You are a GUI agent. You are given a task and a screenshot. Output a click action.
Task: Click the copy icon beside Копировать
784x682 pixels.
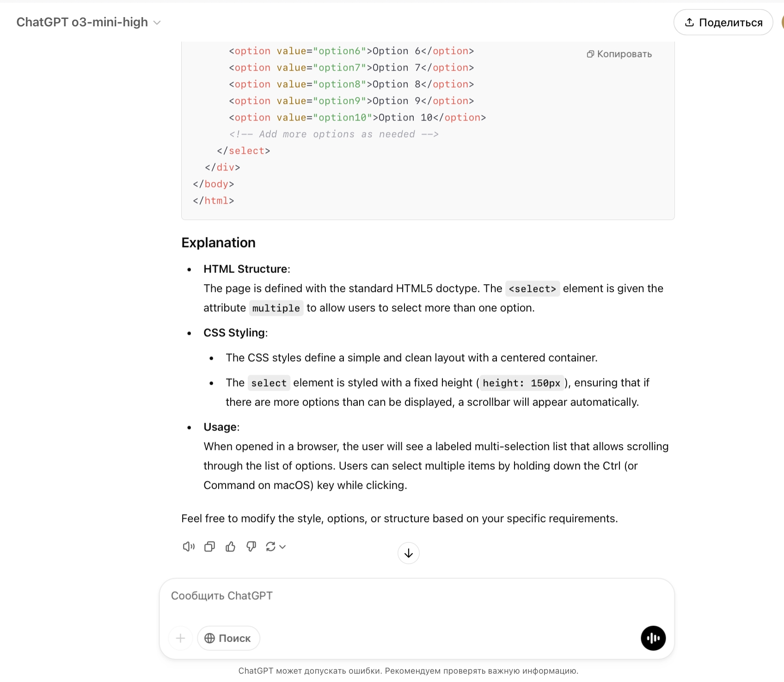pos(590,54)
